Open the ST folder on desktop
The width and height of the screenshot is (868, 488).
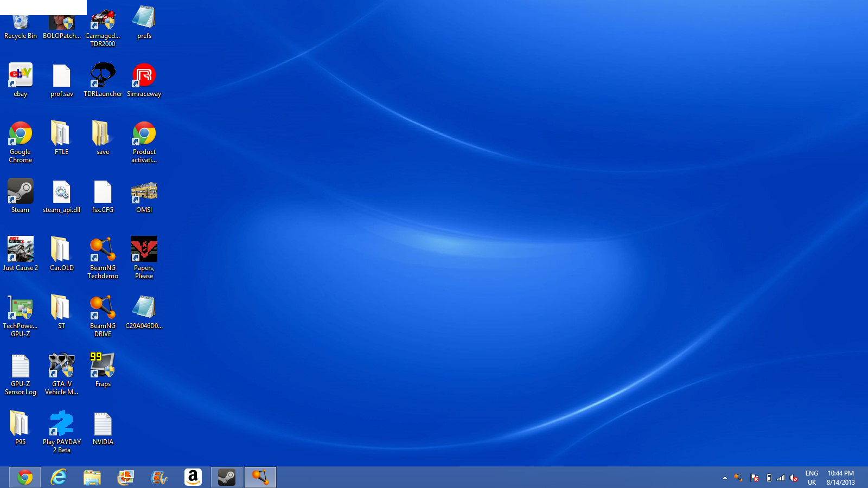[62, 312]
